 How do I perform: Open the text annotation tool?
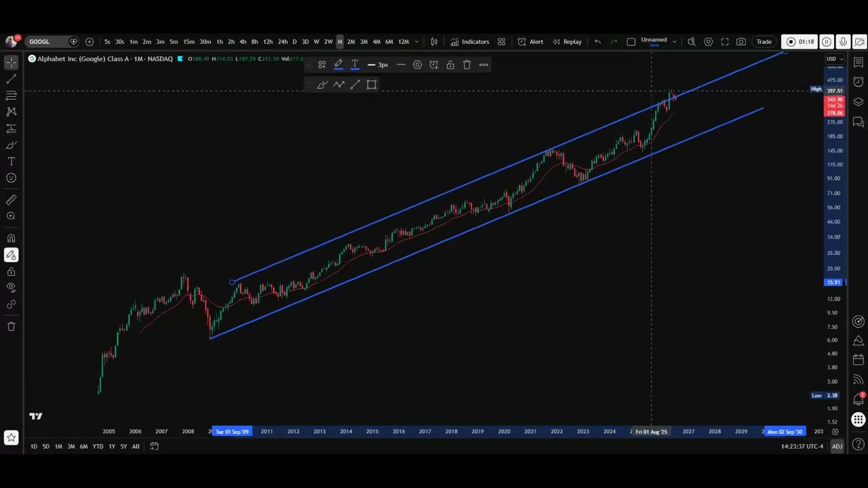tap(11, 161)
